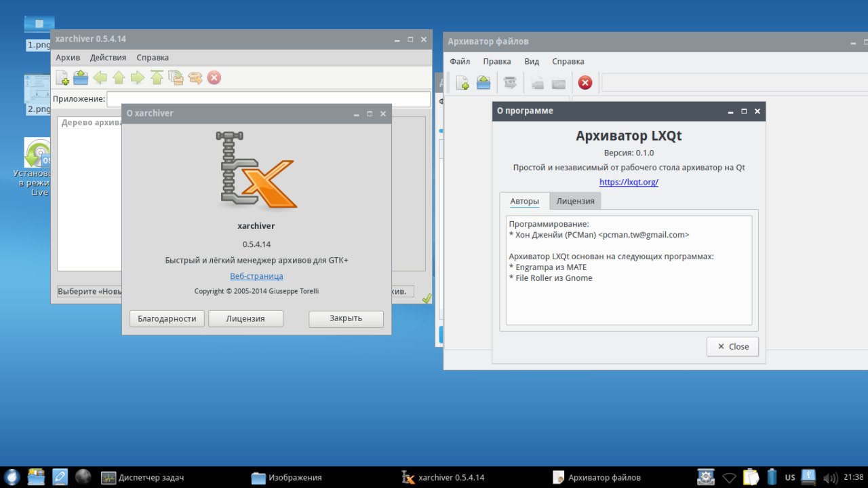Open the Правка menu in Архиватор файлов
Viewport: 868px width, 488px height.
pos(497,61)
